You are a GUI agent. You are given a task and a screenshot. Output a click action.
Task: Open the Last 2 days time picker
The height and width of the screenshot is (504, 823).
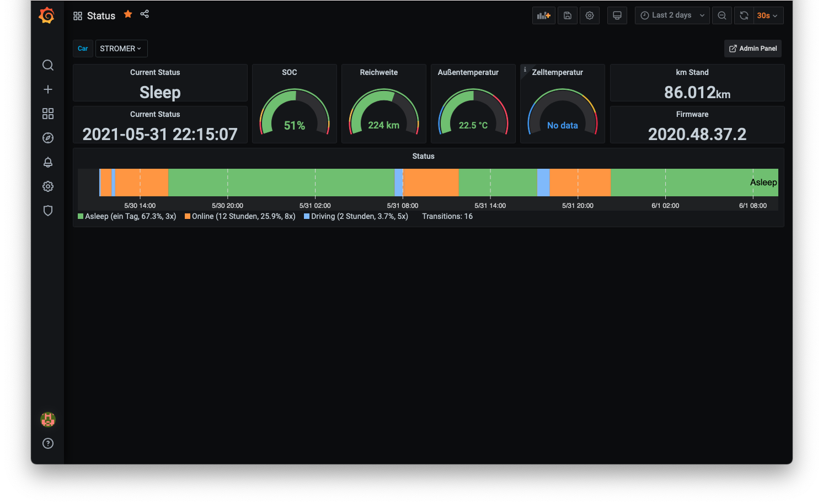672,15
